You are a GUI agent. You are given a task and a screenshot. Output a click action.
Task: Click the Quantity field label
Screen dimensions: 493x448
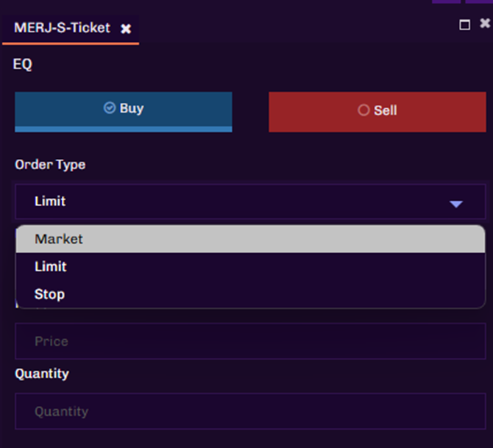[42, 374]
